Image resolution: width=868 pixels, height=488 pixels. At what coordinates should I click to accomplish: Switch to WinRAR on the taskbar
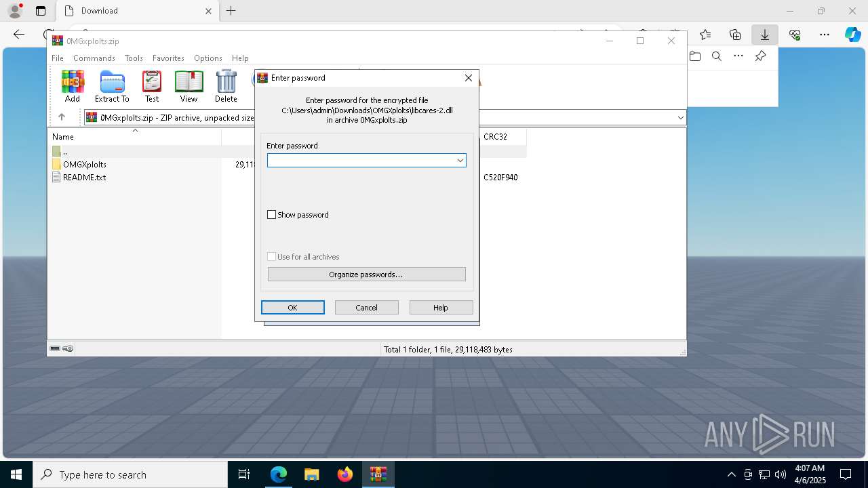[378, 474]
